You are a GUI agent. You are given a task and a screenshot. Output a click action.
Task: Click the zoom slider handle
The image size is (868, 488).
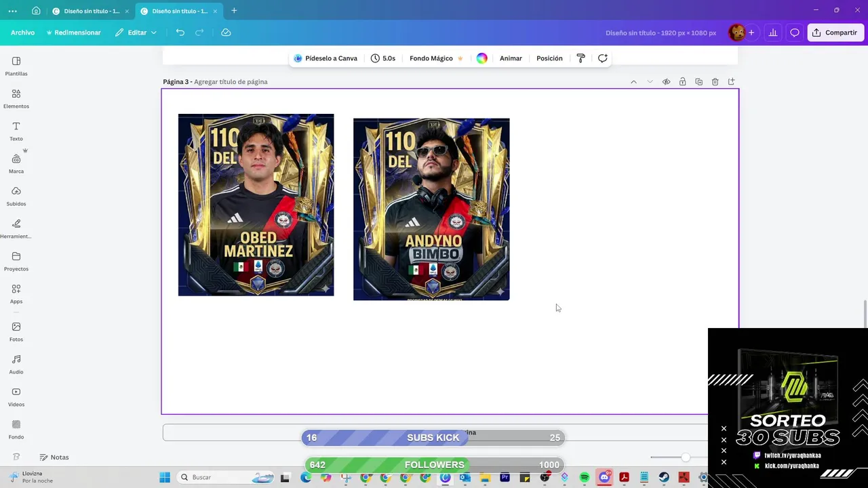[686, 457]
